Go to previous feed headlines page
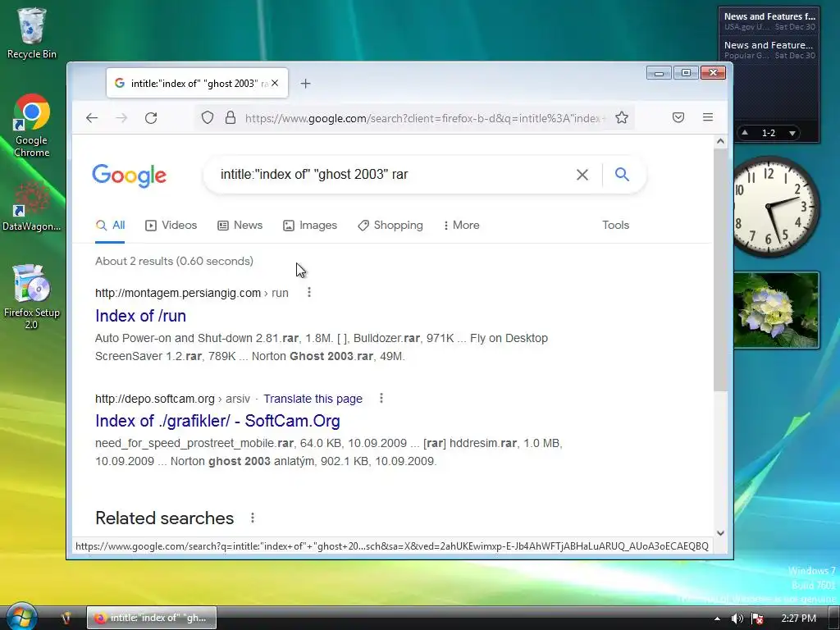Viewport: 840px width, 630px height. [x=745, y=132]
